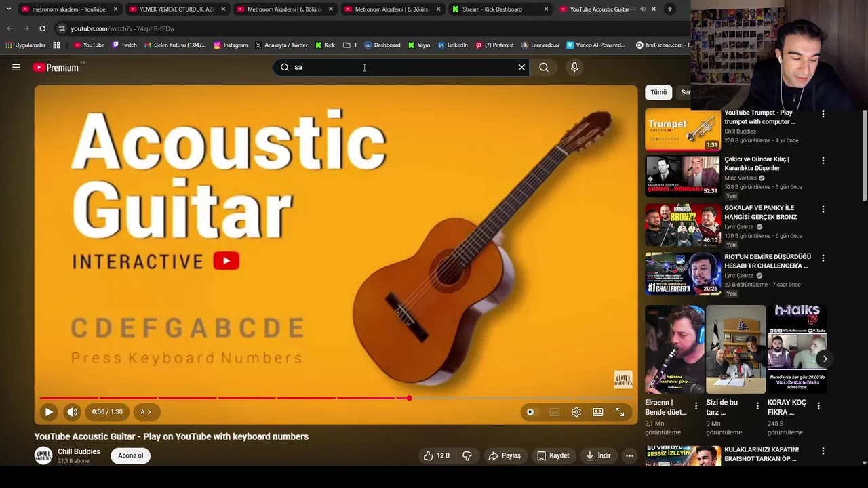Select the Tümü filter chip
This screenshot has height=488, width=868.
tap(658, 92)
